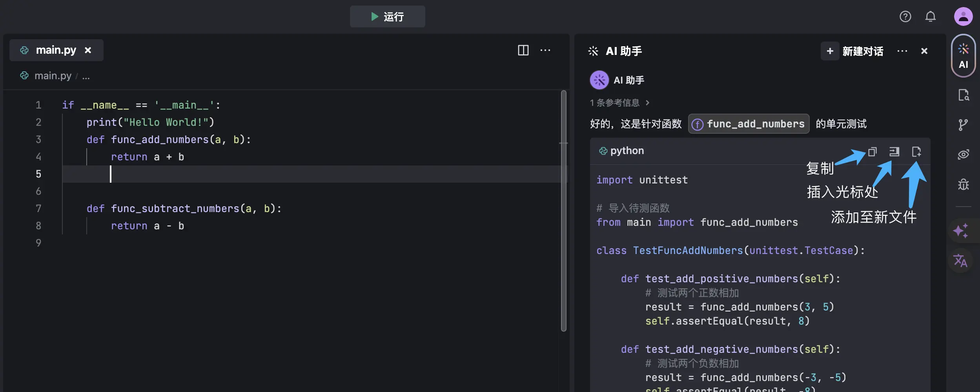
Task: Toggle AI sidebar button
Action: [x=963, y=56]
